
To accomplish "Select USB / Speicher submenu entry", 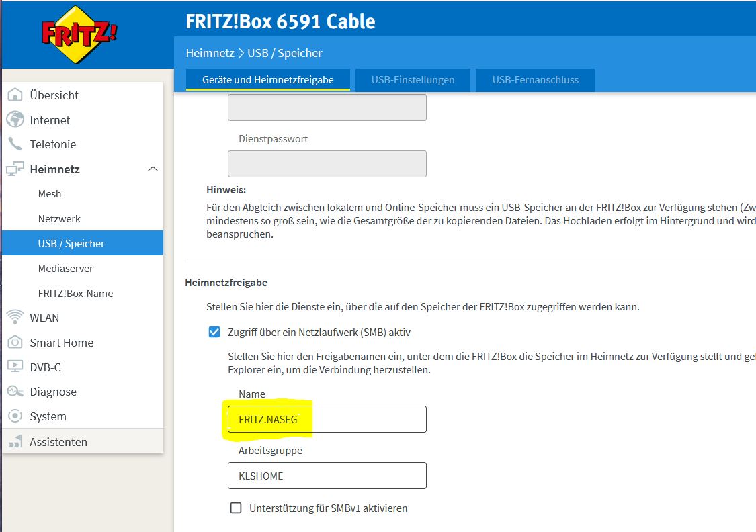I will point(83,243).
